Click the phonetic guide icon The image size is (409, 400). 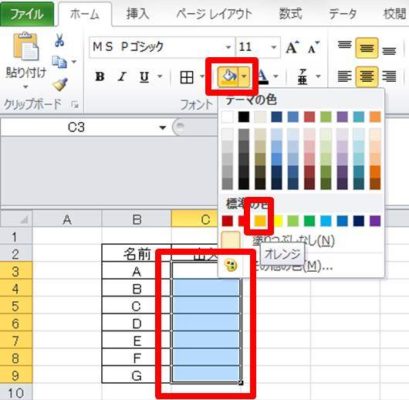tap(303, 77)
